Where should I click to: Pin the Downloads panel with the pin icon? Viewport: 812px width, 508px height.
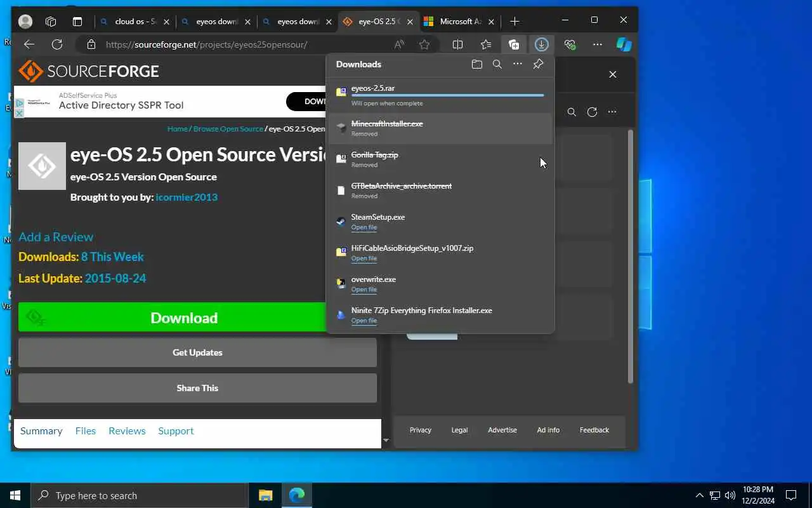[x=538, y=64]
